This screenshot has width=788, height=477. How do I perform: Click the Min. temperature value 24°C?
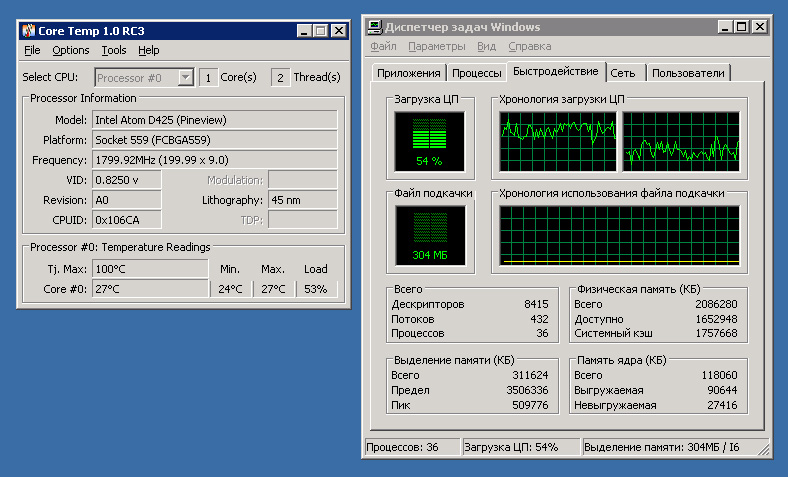click(x=230, y=289)
